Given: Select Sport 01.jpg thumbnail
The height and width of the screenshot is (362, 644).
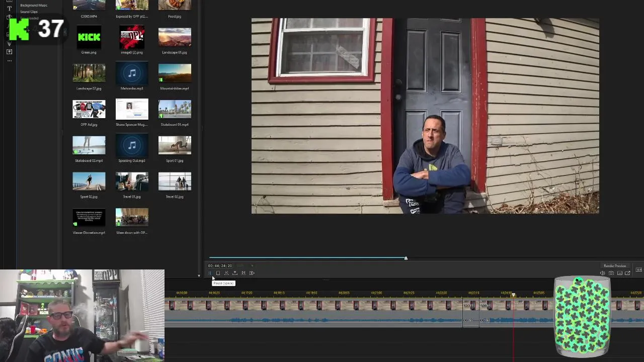Looking at the screenshot, I should point(175,145).
